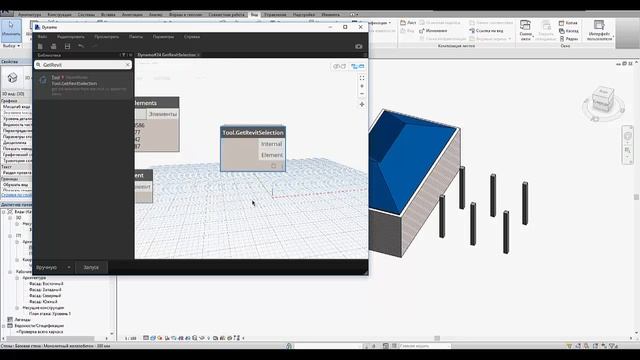Open the Параметры menu in Dynamo

coord(163,37)
